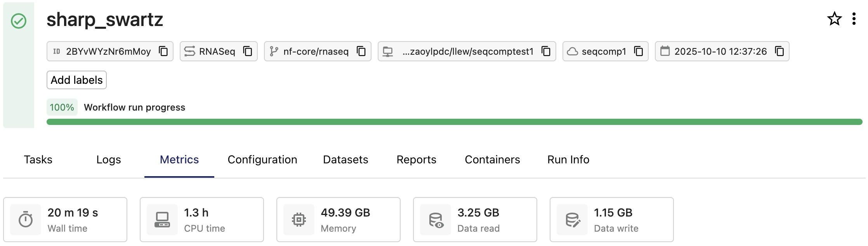The image size is (868, 246).
Task: View the Datasets tab
Action: pyautogui.click(x=345, y=159)
